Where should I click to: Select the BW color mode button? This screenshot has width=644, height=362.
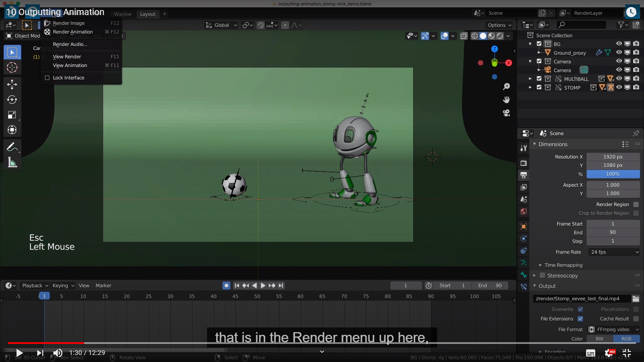pos(599,339)
